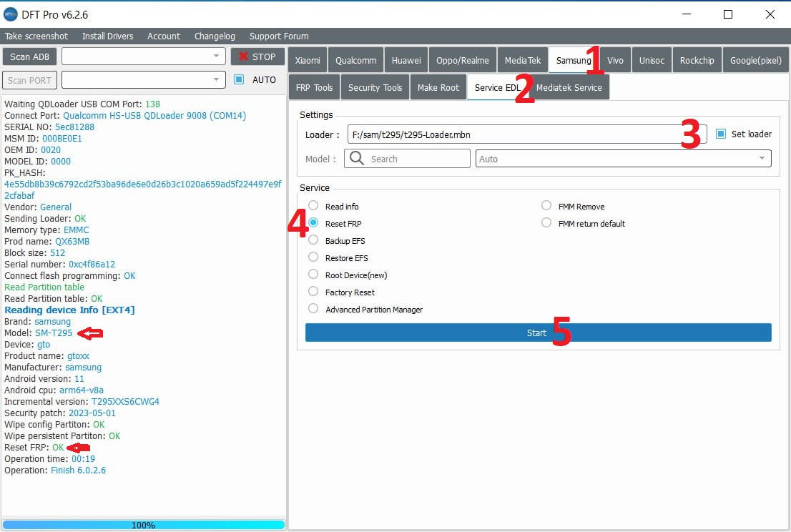Open the Scan PORT dropdown list
This screenshot has height=532, width=791.
coord(216,80)
